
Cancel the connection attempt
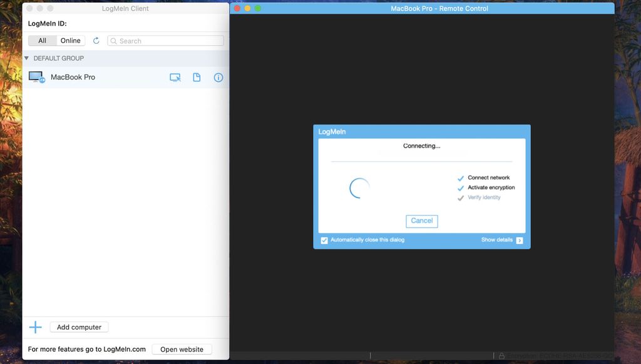coord(421,221)
